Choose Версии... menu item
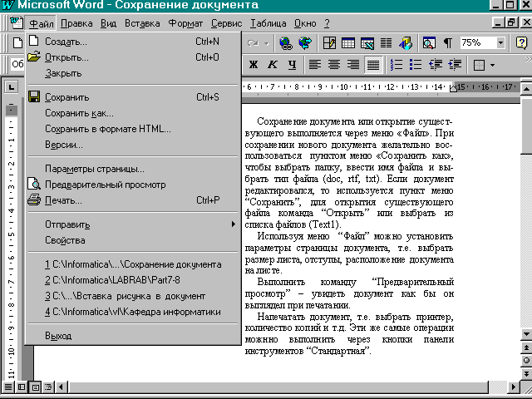Image resolution: width=532 pixels, height=399 pixels. 132,145
